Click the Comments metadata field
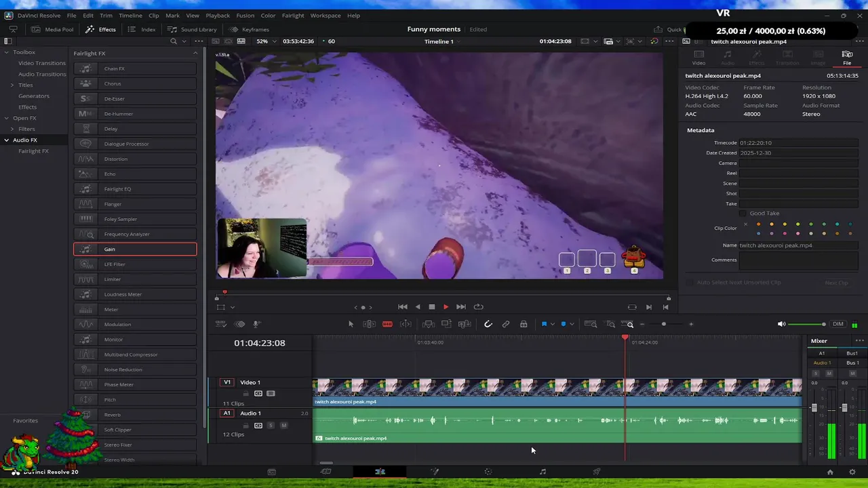Viewport: 868px width, 488px height. [798, 260]
